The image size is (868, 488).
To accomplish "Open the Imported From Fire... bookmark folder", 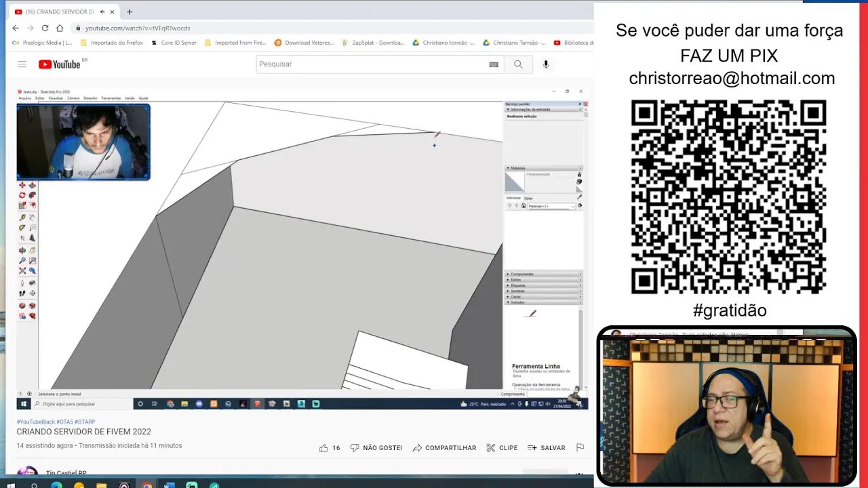I will (x=235, y=43).
